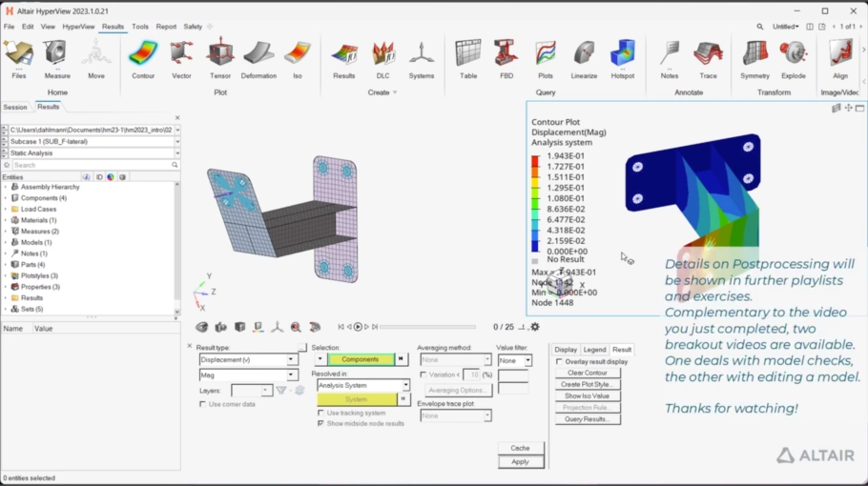
Task: Enable Overlay result display checkbox
Action: pyautogui.click(x=559, y=361)
